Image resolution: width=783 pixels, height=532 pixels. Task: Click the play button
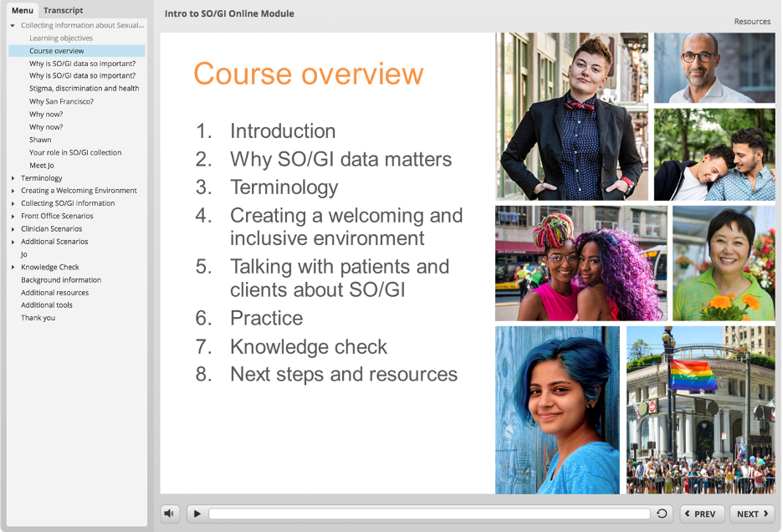(197, 514)
